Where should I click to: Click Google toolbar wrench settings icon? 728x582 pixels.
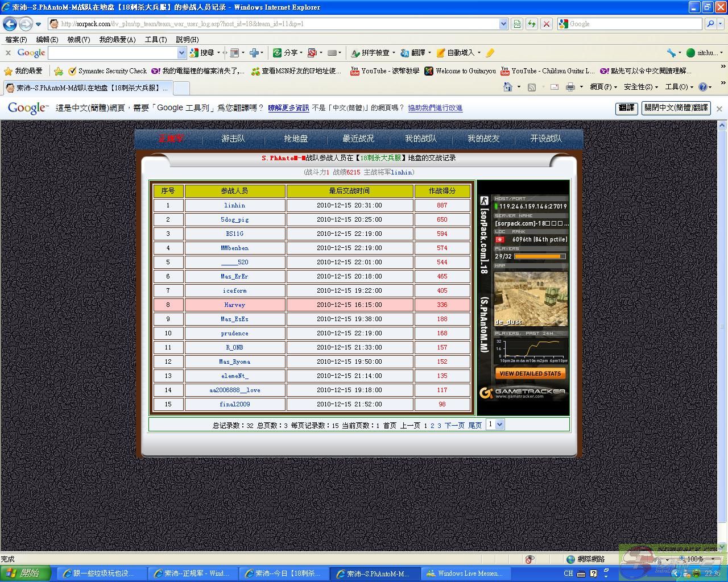(x=672, y=53)
